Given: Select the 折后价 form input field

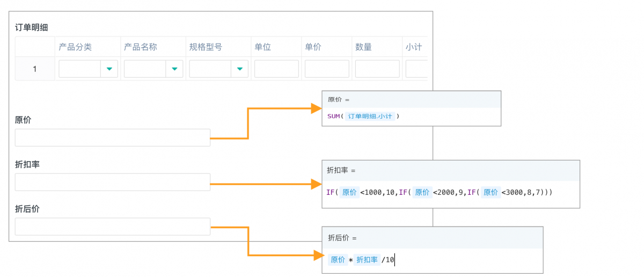Looking at the screenshot, I should (x=112, y=227).
